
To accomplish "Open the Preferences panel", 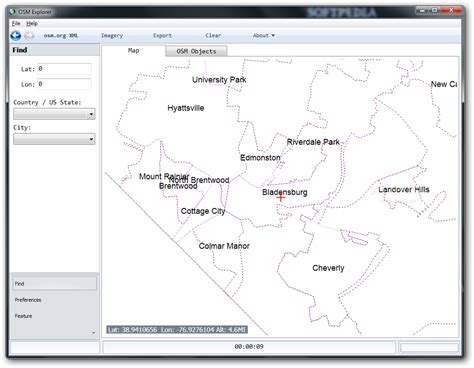I will pyautogui.click(x=28, y=300).
